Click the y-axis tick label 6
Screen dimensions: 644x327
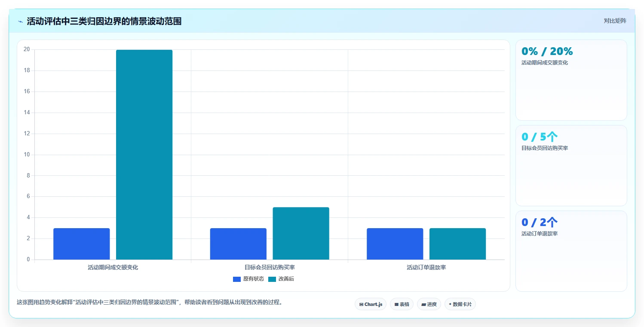pos(28,196)
